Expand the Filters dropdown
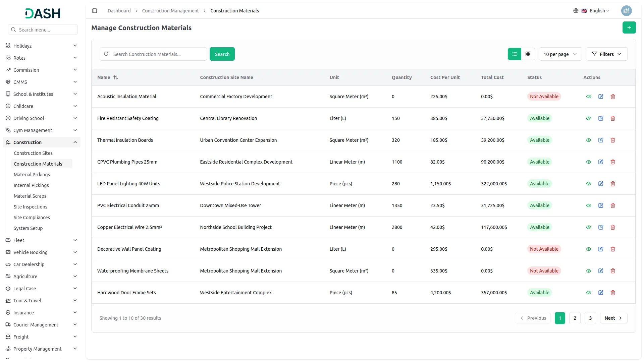644x362 pixels. [606, 54]
